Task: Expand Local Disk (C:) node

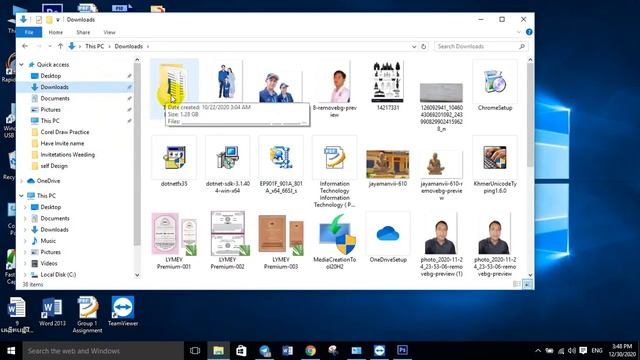Action: [26, 275]
